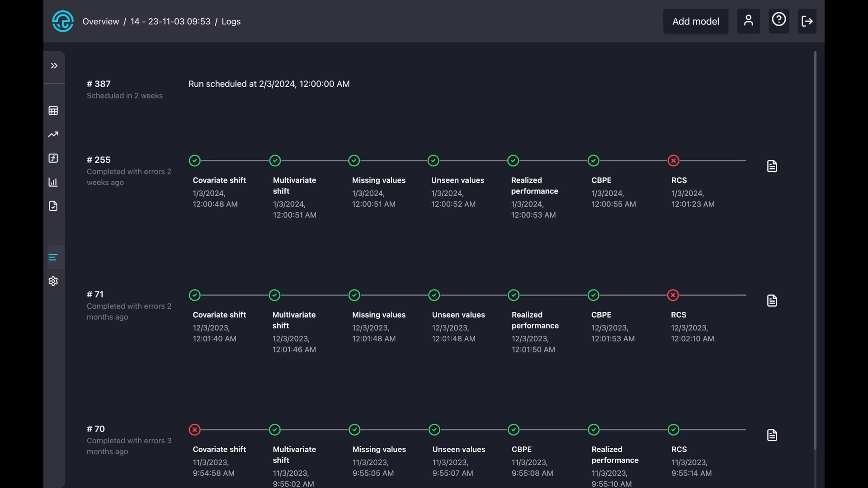Screen dimensions: 868x488
Task: View log document for run #70
Action: (x=772, y=436)
